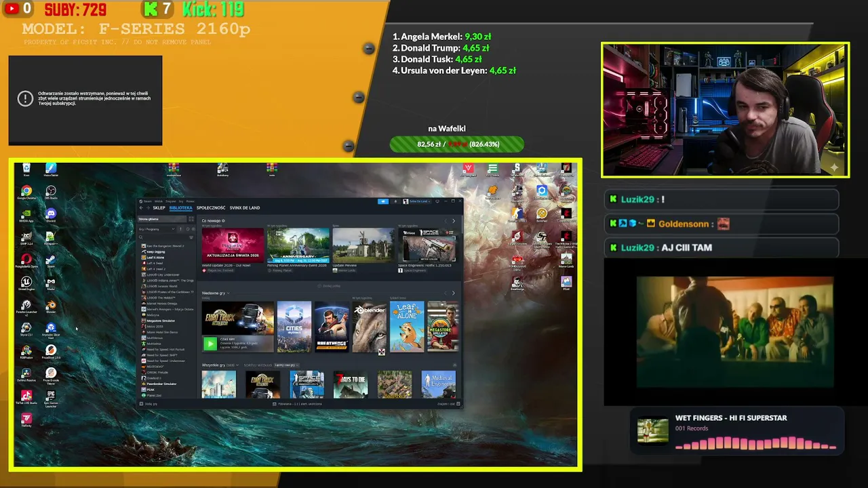Open the DaVinci Resolve desktop icon
This screenshot has width=868, height=488.
click(26, 375)
